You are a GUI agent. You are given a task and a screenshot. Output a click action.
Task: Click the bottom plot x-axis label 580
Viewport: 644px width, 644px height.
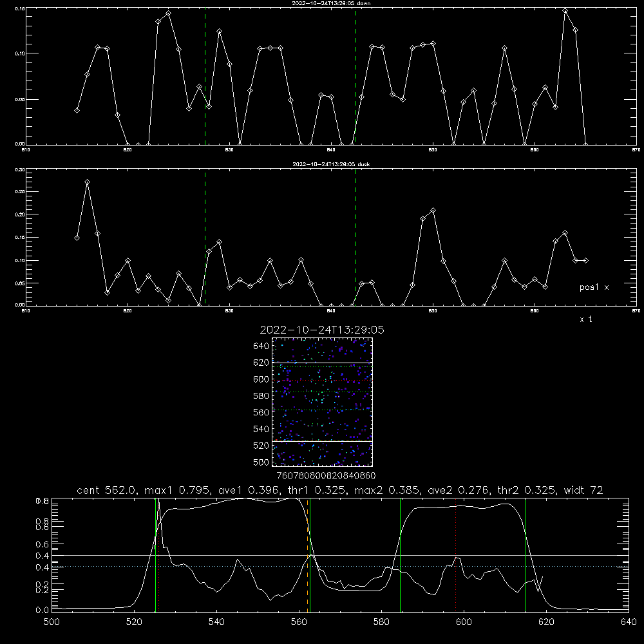[381, 622]
